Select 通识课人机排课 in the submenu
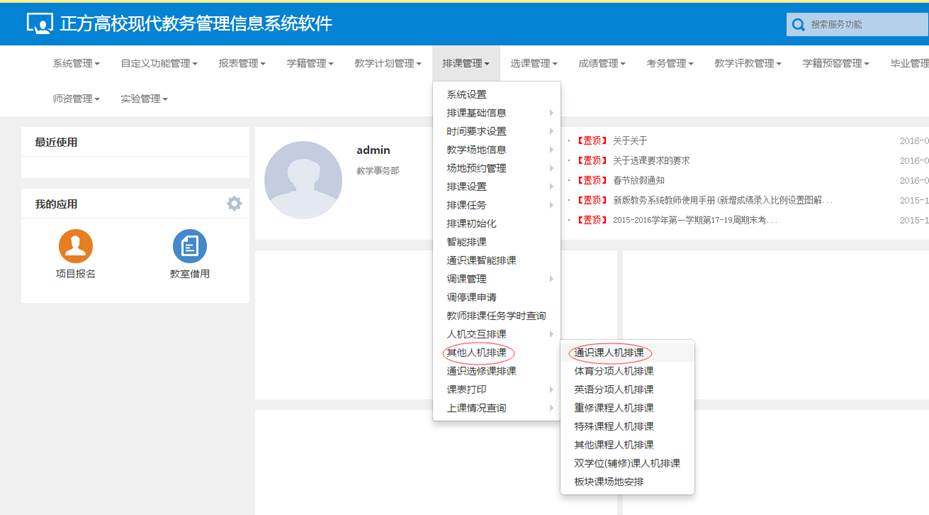This screenshot has height=515, width=929. [x=609, y=352]
